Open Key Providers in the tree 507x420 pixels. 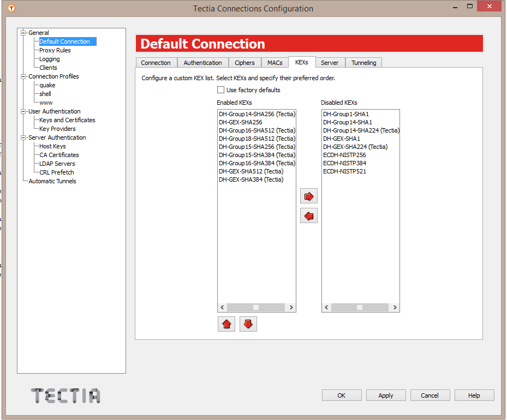pos(57,129)
